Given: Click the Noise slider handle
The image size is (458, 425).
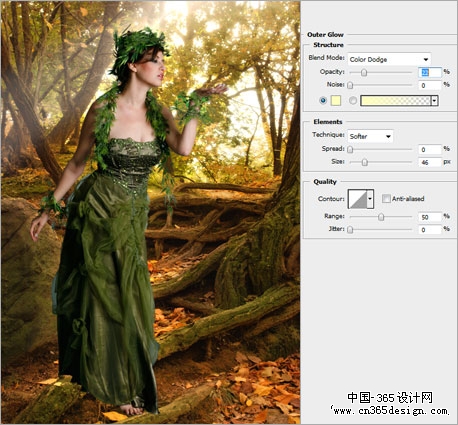Looking at the screenshot, I should 350,85.
